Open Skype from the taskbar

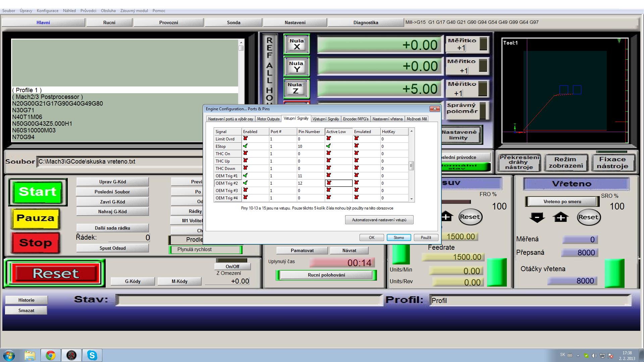coord(92,355)
